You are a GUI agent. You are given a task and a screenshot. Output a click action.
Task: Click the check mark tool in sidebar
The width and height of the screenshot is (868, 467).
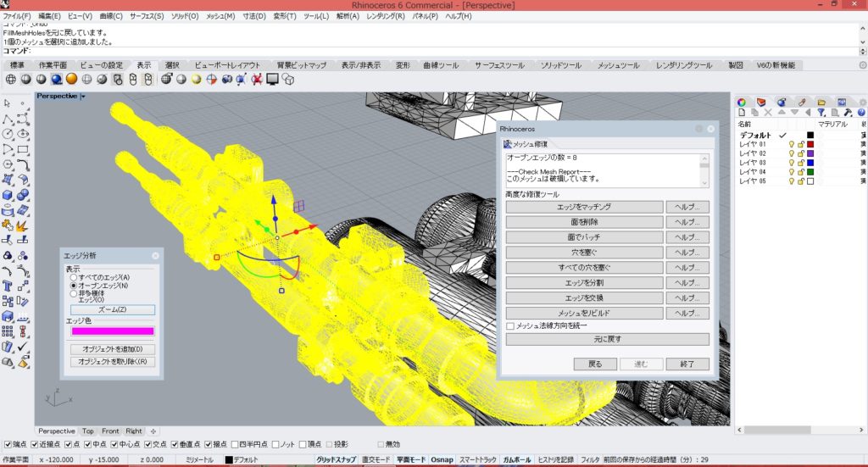(23, 347)
